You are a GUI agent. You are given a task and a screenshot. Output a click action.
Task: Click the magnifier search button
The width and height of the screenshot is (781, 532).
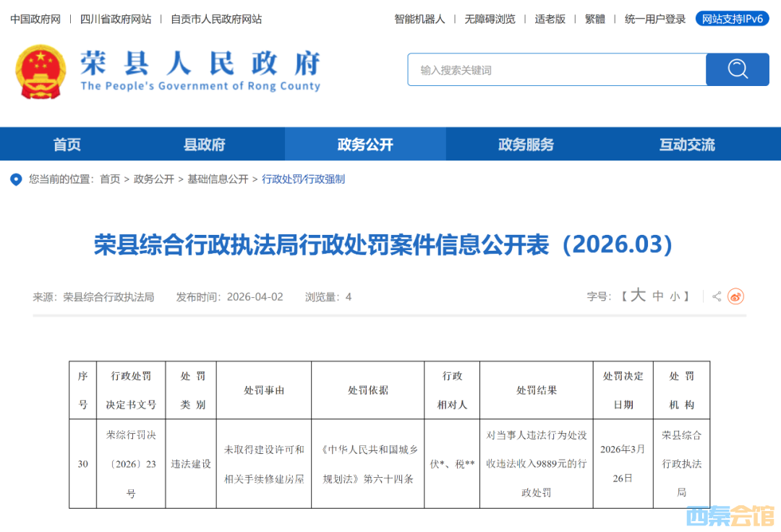coord(737,69)
